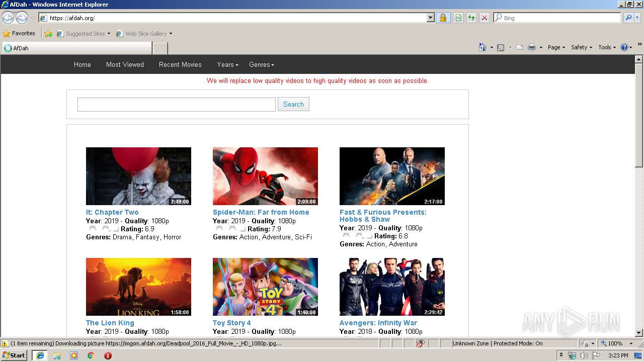This screenshot has width=644, height=362.
Task: Click the Action Center flag tray icon
Action: point(596,355)
